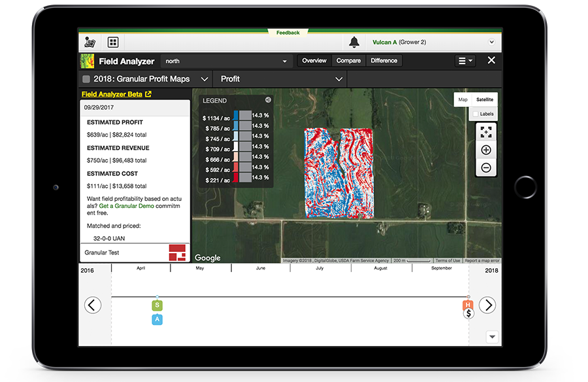Viewport: 588px width, 382px height.
Task: Close the Field Analyzer panel
Action: (x=491, y=60)
